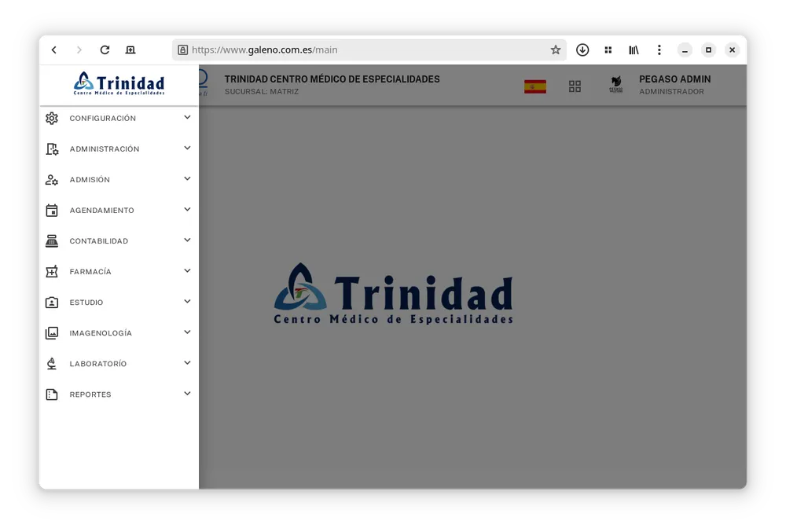786x532 pixels.
Task: Click the large Trinidad logo in main area
Action: (394, 294)
